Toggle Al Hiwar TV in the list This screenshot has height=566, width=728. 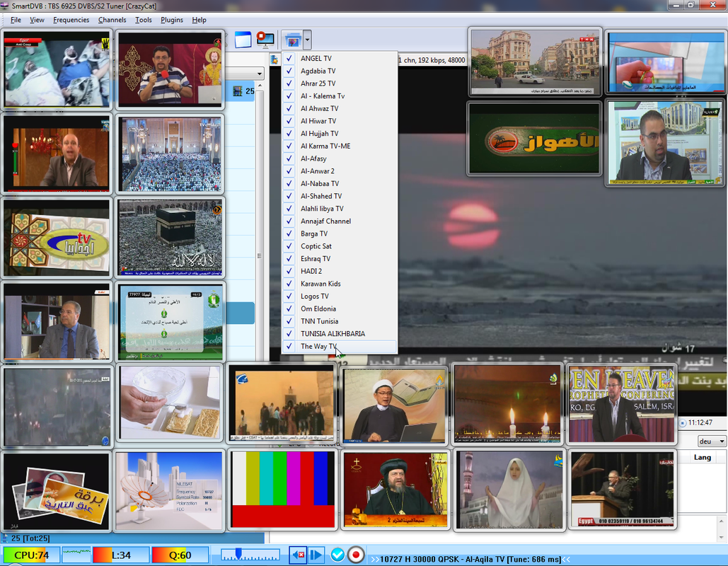click(340, 121)
